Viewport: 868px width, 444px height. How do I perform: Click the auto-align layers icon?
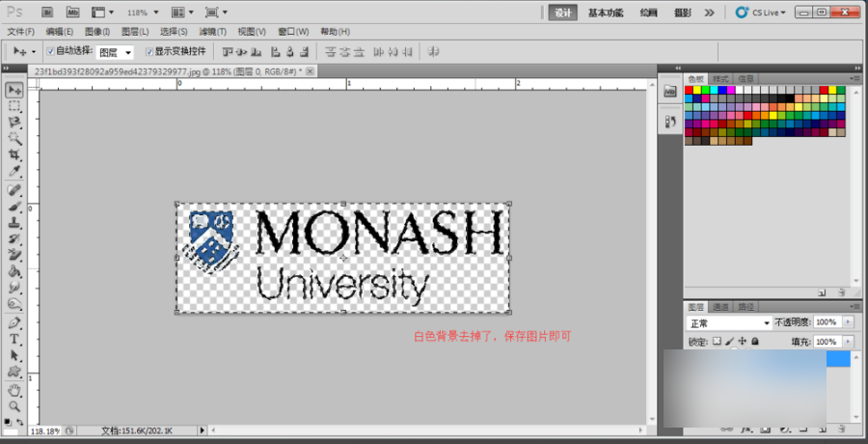(435, 52)
